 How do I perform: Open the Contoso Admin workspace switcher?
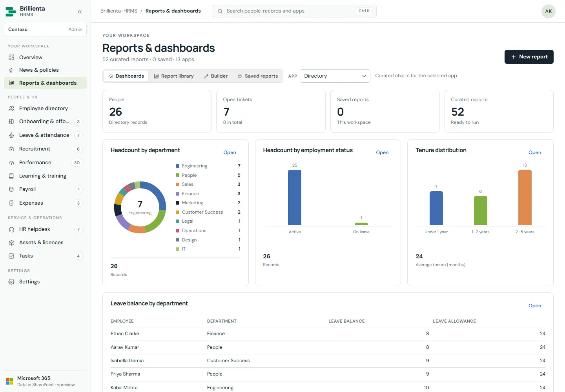(x=45, y=29)
